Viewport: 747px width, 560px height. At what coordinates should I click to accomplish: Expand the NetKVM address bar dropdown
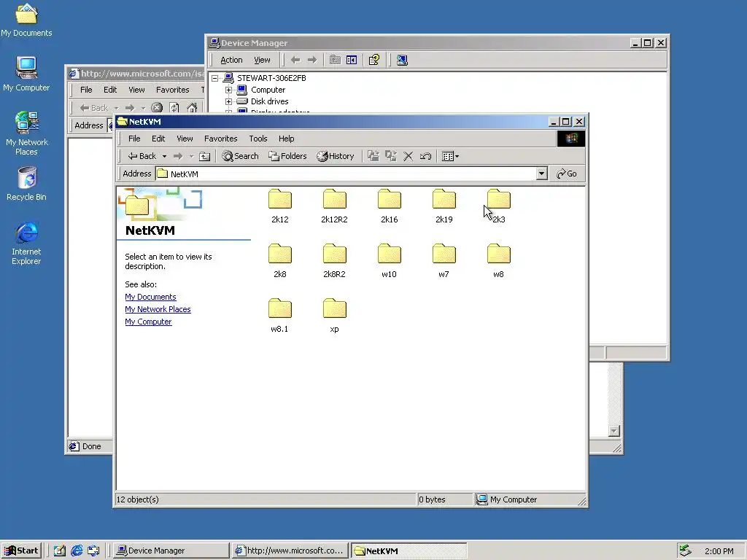coord(541,174)
